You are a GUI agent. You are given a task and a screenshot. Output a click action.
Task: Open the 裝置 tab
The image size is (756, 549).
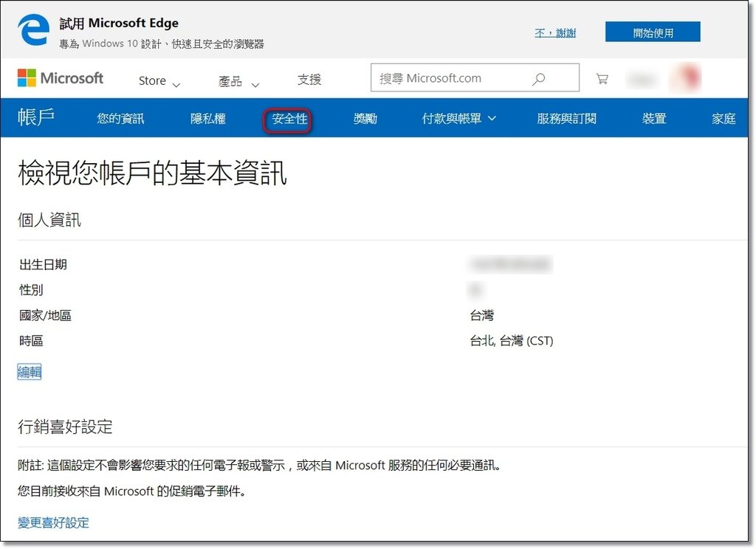click(654, 119)
